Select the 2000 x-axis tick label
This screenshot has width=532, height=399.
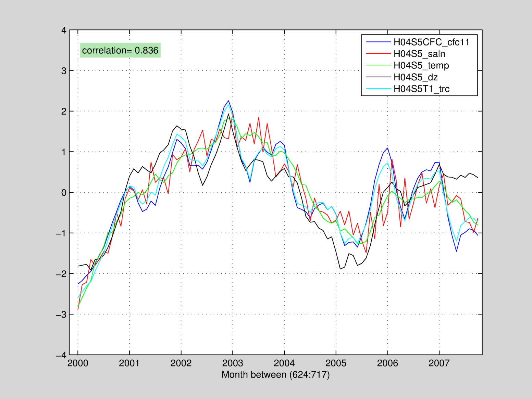78,363
